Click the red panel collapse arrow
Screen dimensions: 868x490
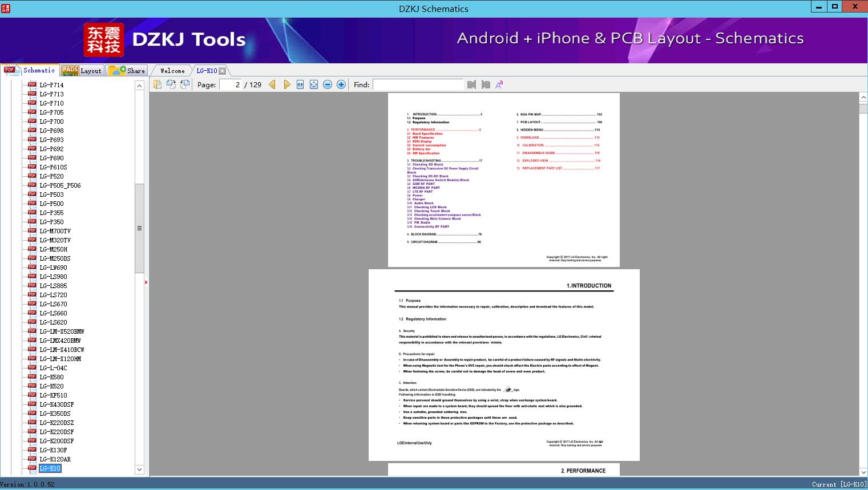pos(146,282)
